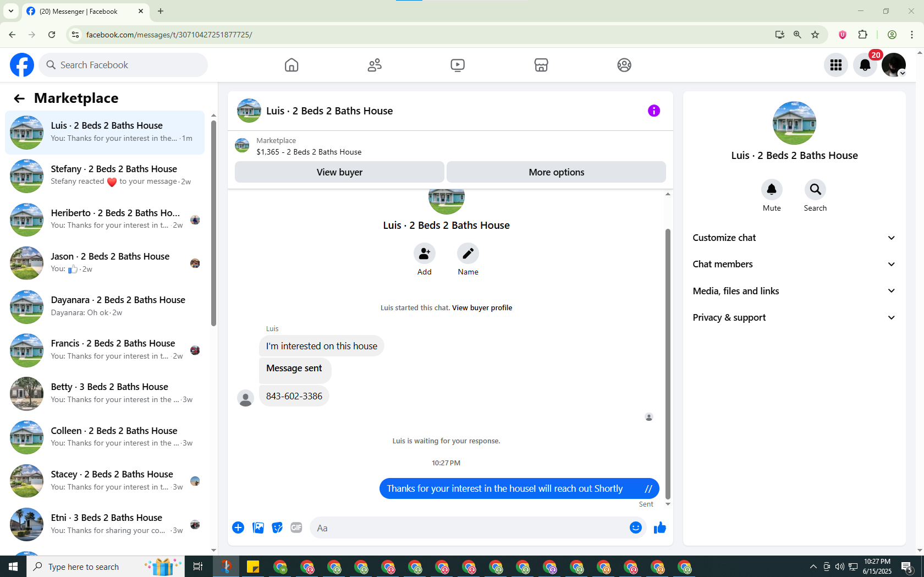Open notifications bell with 20 badge

click(865, 65)
